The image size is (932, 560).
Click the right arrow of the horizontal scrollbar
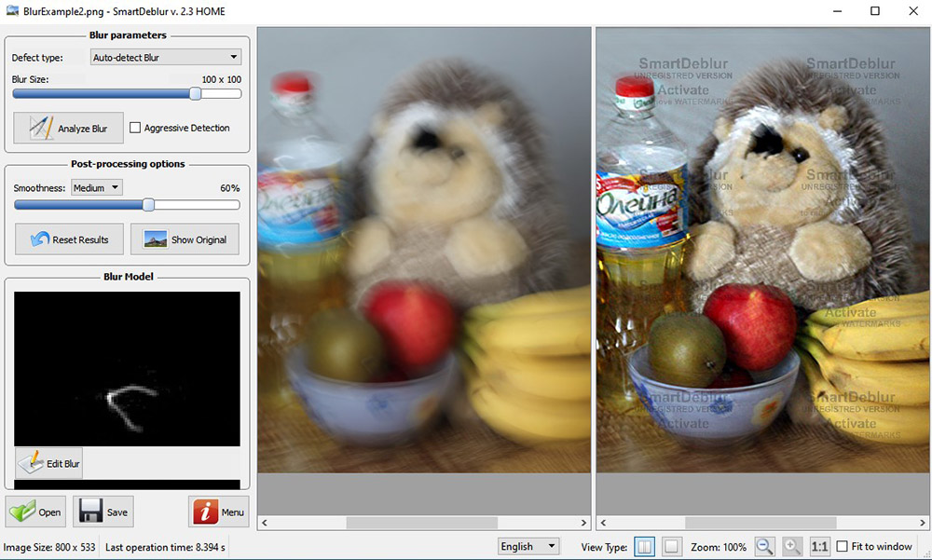coord(583,523)
